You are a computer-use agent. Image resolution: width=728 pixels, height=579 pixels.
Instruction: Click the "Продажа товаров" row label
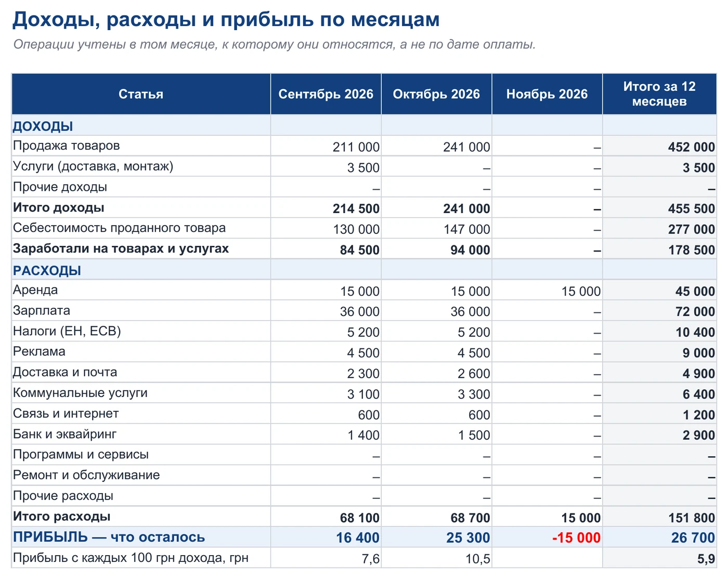coord(67,146)
